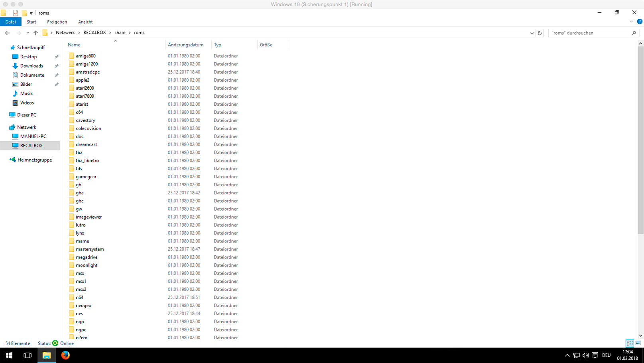Open quick access toolbar customize dropdown
Screen dimensions: 644x363
31,13
